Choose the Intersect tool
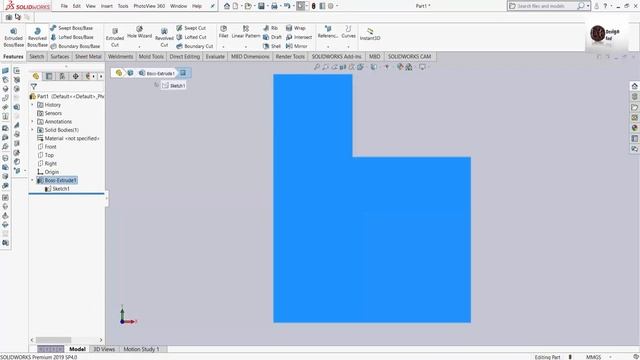Image resolution: width=640 pixels, height=360 pixels. pos(299,37)
